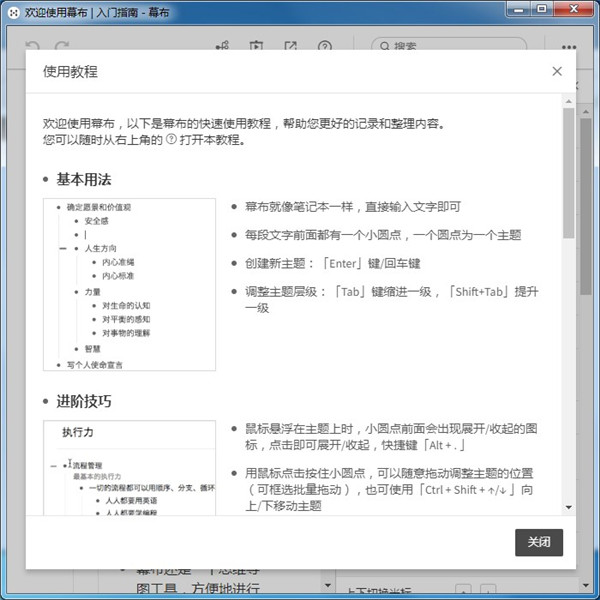Click the redo arrow in the toolbar

(62, 46)
